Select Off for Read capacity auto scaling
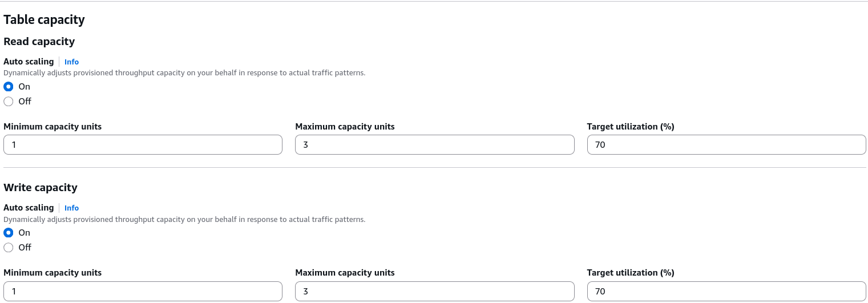This screenshot has width=868, height=303. click(9, 102)
